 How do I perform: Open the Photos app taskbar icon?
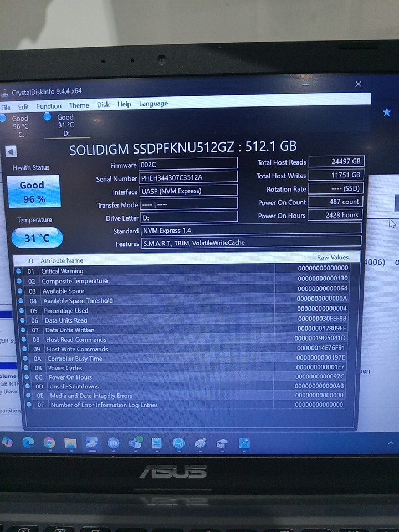coord(244,443)
